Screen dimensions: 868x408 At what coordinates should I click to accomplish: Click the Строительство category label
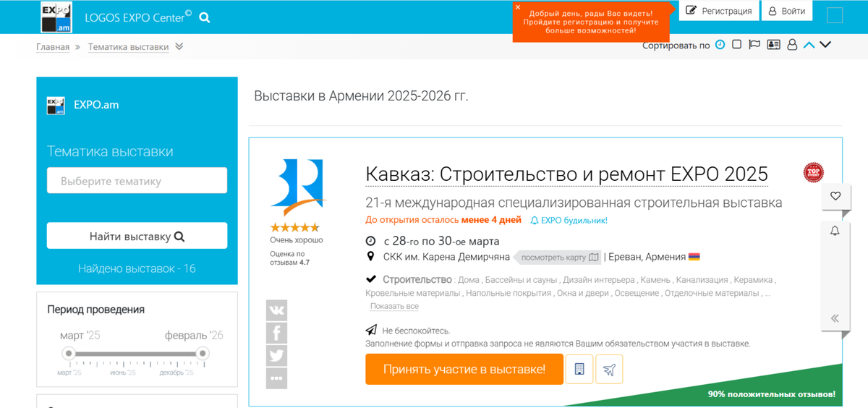[x=417, y=279]
